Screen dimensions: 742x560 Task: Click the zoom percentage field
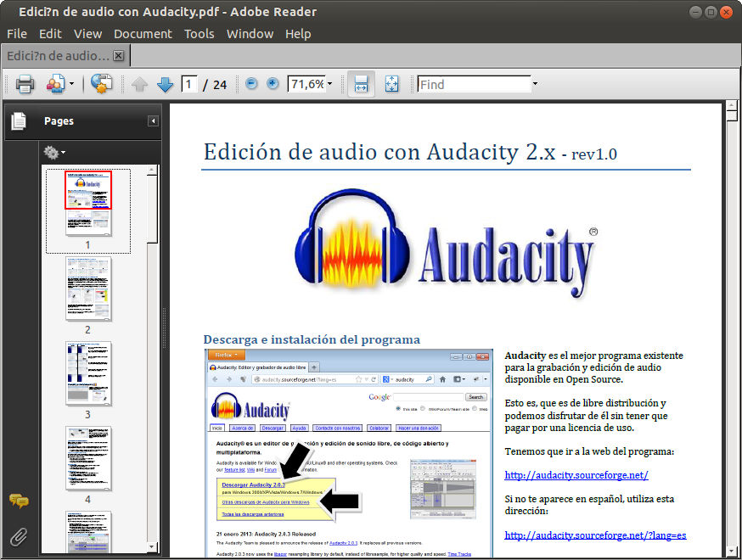tap(306, 84)
